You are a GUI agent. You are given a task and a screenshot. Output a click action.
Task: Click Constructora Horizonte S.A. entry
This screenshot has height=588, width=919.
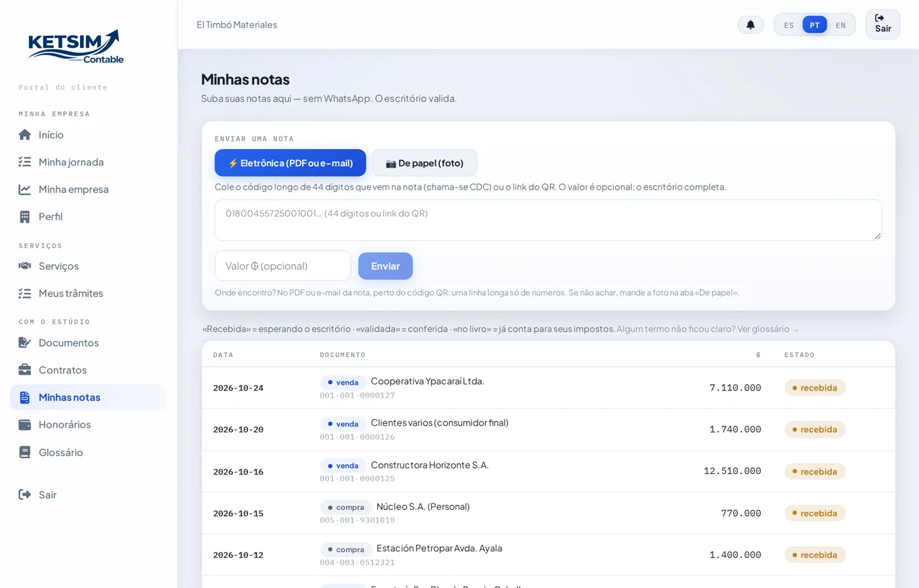430,465
